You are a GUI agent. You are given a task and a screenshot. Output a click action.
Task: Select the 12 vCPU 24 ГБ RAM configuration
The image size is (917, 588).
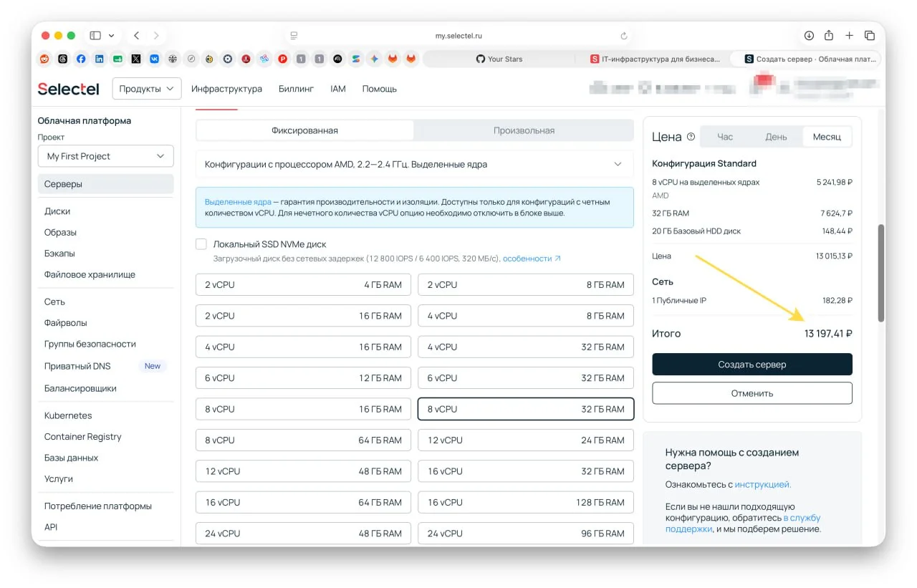[x=526, y=440]
